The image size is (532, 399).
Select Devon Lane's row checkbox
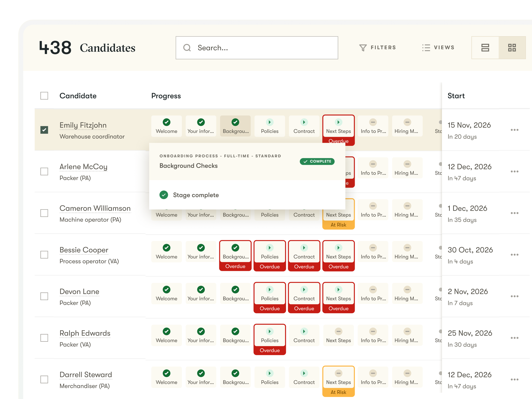44,296
